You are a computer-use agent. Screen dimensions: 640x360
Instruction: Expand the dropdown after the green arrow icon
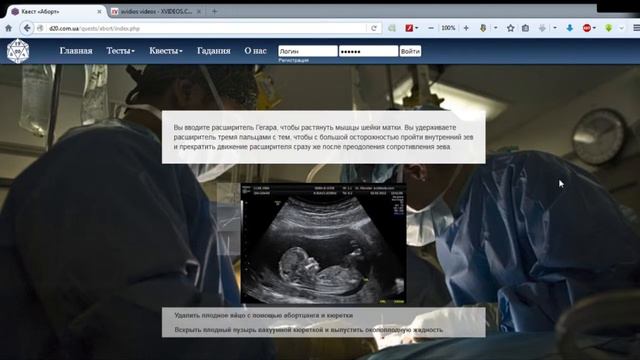point(621,28)
